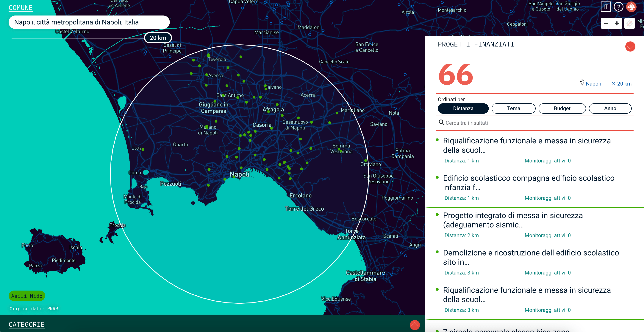This screenshot has height=332, width=644.
Task: Click the large 66 projects count
Action: (x=456, y=75)
